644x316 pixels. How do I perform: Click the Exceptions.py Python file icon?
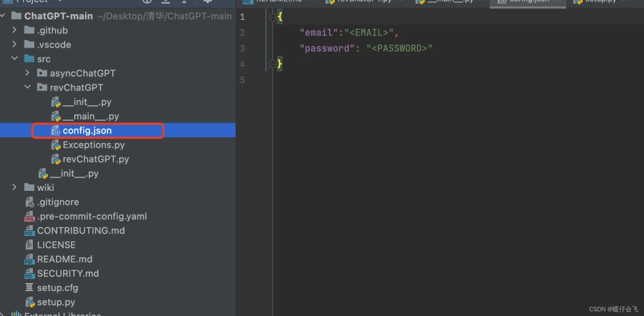click(x=56, y=145)
